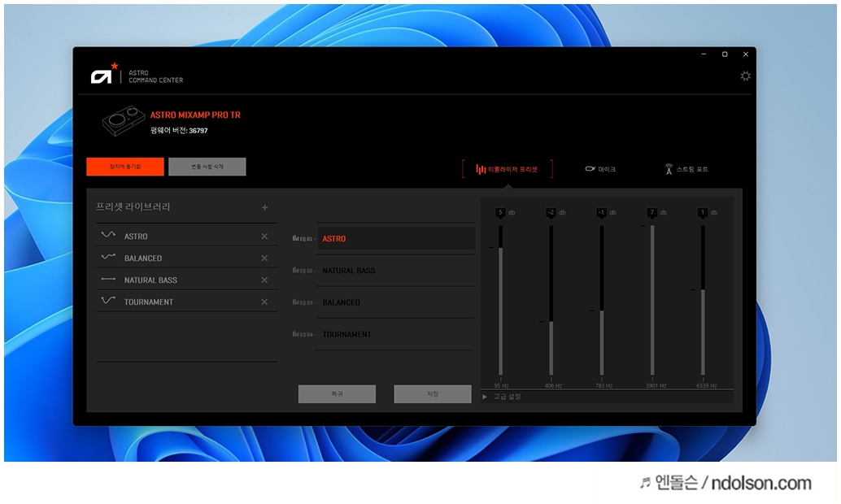This screenshot has height=504, width=841.
Task: Minimize the Astro Command Center window
Action: 704,54
